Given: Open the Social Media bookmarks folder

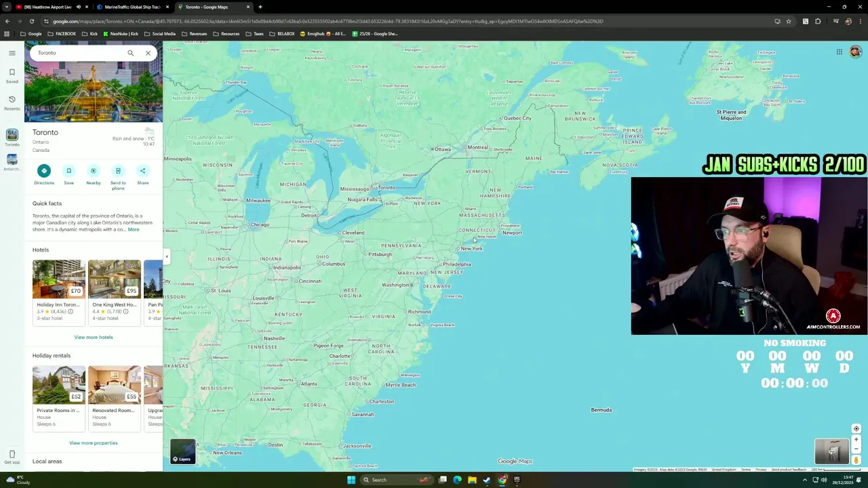Looking at the screenshot, I should click(159, 34).
